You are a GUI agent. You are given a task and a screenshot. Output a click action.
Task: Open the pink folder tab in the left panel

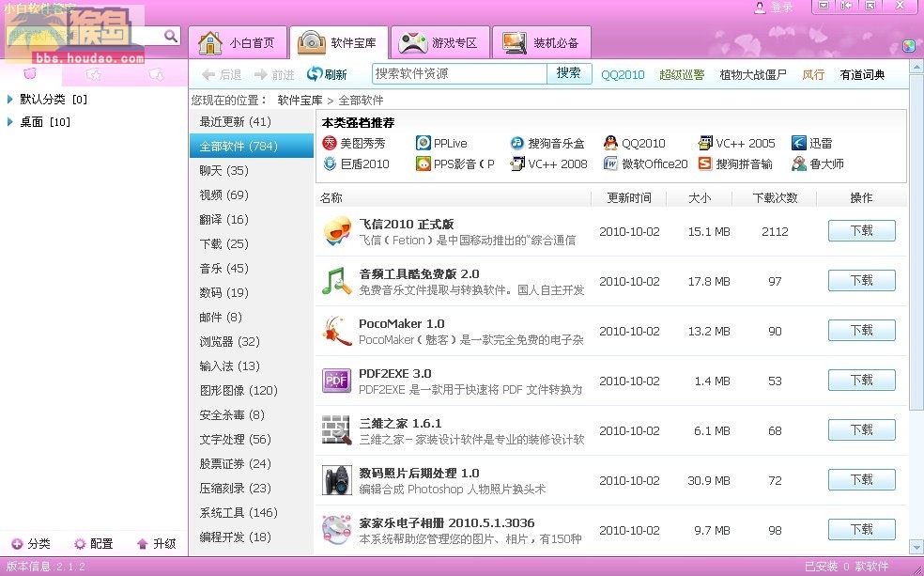coord(30,73)
